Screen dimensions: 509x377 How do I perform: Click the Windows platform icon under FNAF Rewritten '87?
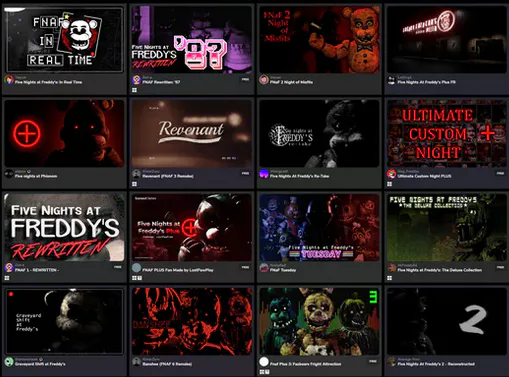coord(134,90)
